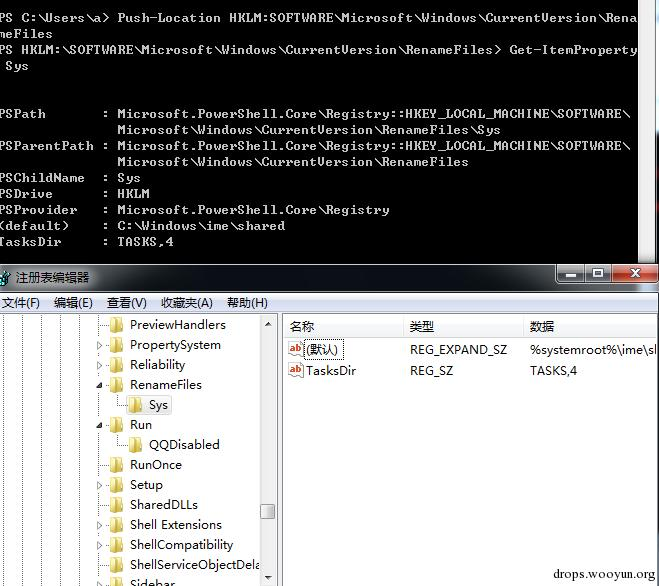Select the ShellServiceObjectDelayLoad folder icon
This screenshot has width=659, height=586.
(116, 565)
